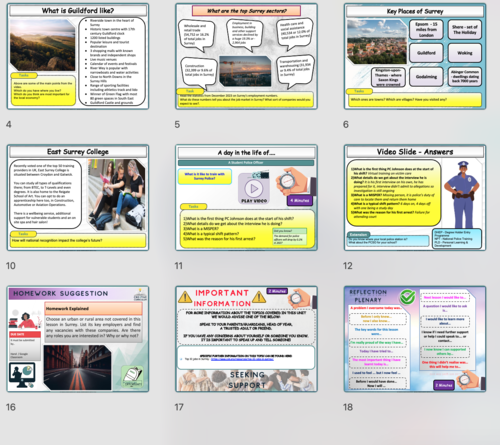This screenshot has height=445, width=500.
Task: Click slide number label 16
Action: (x=11, y=407)
